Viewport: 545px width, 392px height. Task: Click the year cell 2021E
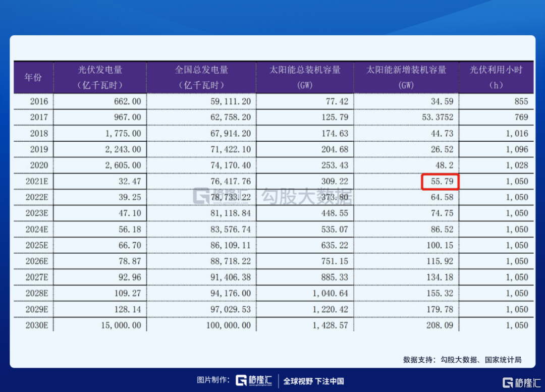point(37,182)
